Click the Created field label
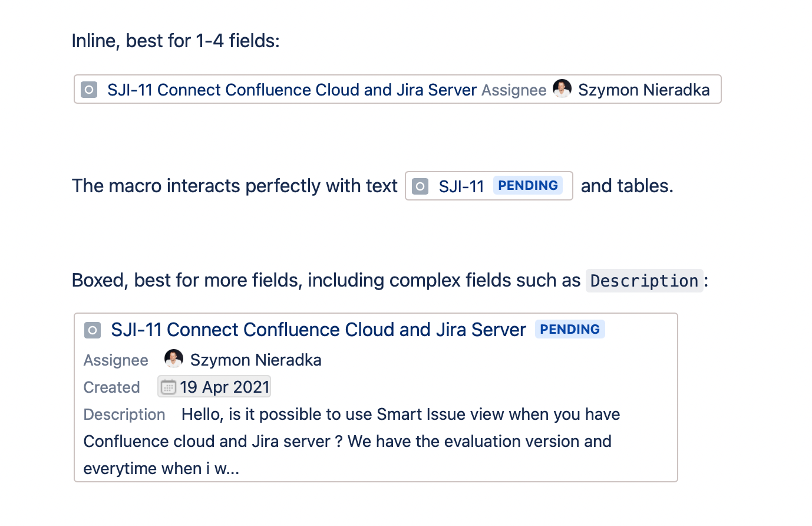 tap(112, 387)
